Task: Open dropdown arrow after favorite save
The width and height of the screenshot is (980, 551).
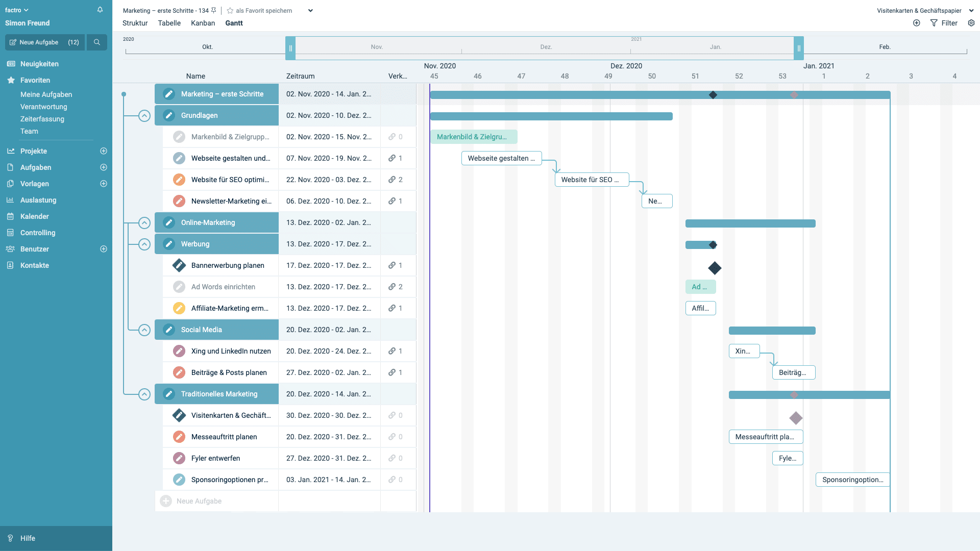Action: (310, 11)
